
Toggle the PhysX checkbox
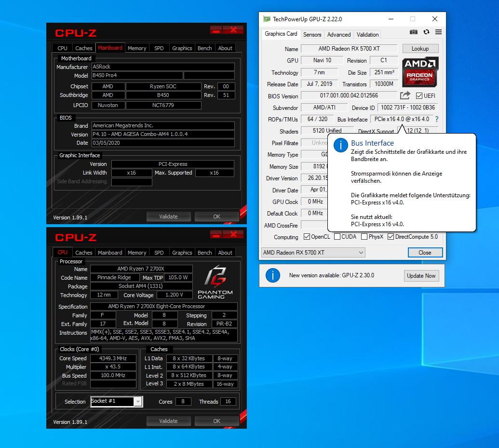point(364,237)
